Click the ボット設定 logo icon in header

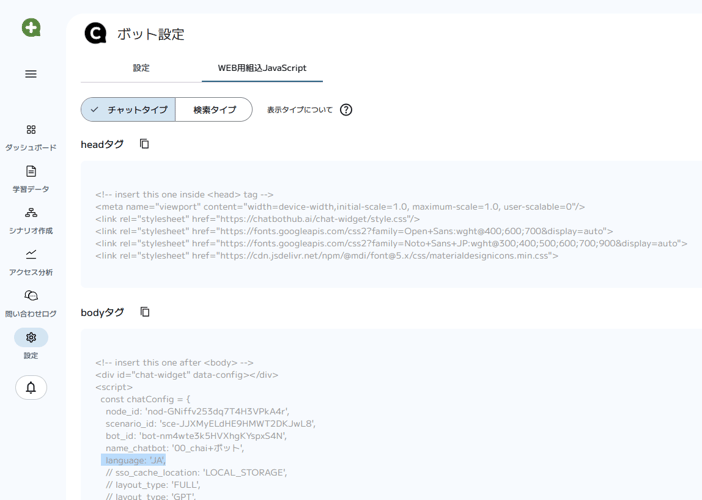coord(95,34)
